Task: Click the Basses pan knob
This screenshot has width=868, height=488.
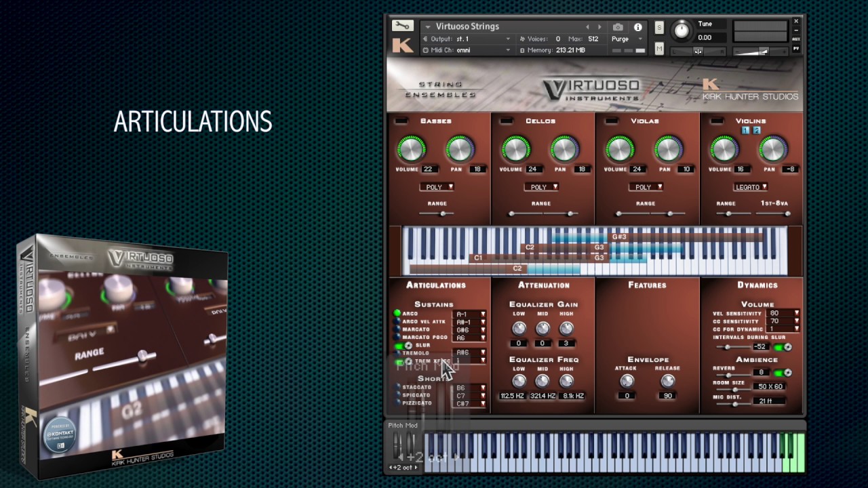Action: tap(459, 148)
